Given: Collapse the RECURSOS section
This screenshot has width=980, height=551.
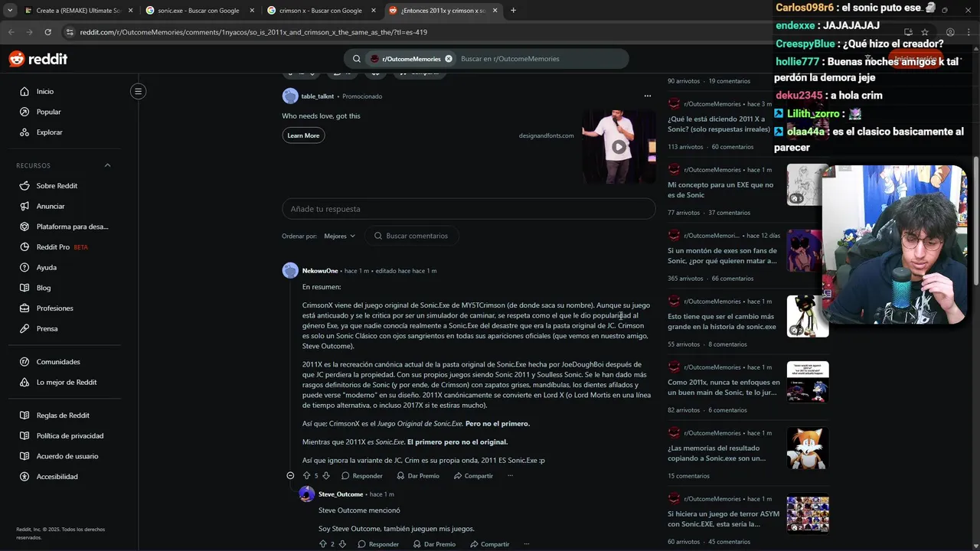Looking at the screenshot, I should [107, 165].
